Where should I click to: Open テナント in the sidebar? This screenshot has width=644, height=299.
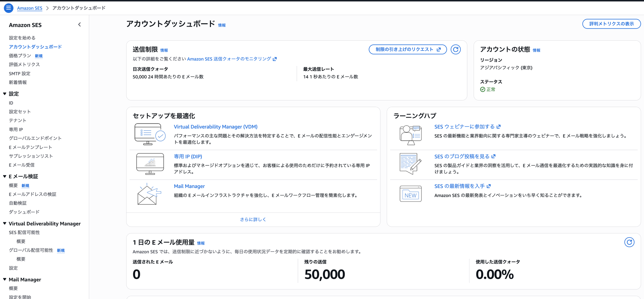point(18,120)
